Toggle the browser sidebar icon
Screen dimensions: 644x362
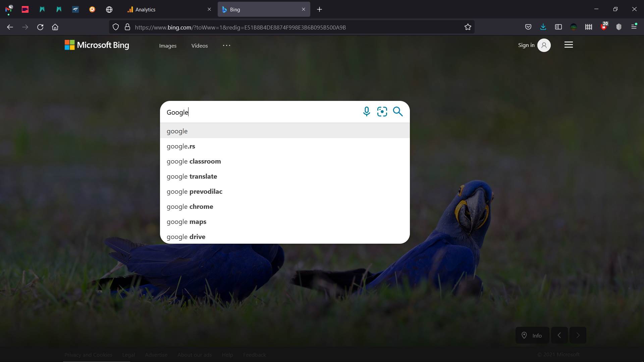pyautogui.click(x=558, y=27)
